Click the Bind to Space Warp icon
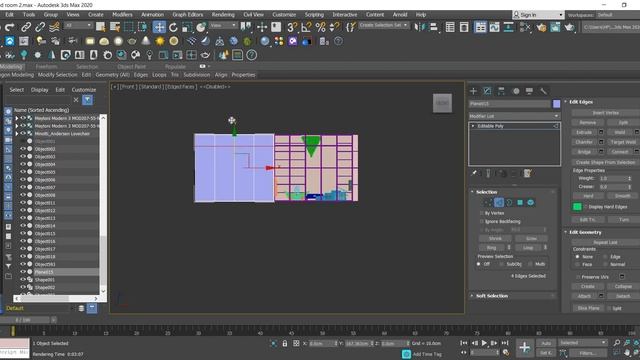The height and width of the screenshot is (360, 640). (x=54, y=27)
